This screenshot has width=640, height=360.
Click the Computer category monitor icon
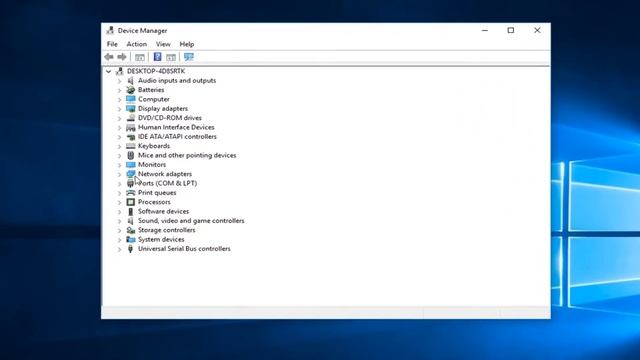[131, 99]
